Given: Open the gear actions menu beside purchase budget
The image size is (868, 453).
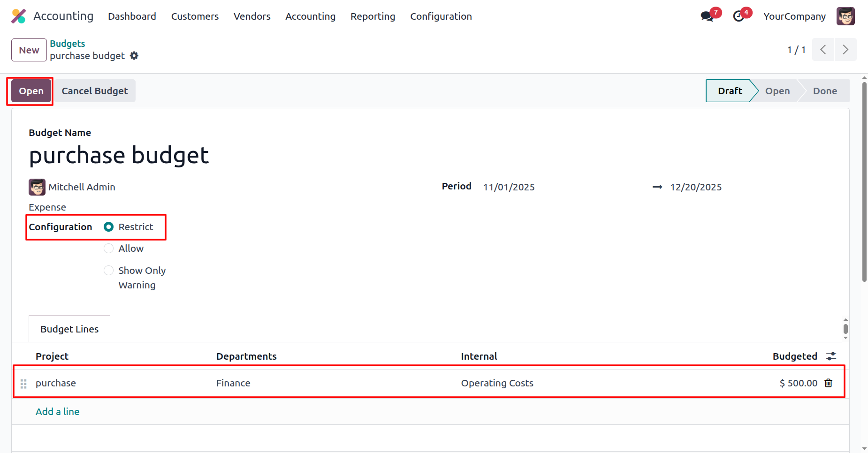Looking at the screenshot, I should point(134,56).
